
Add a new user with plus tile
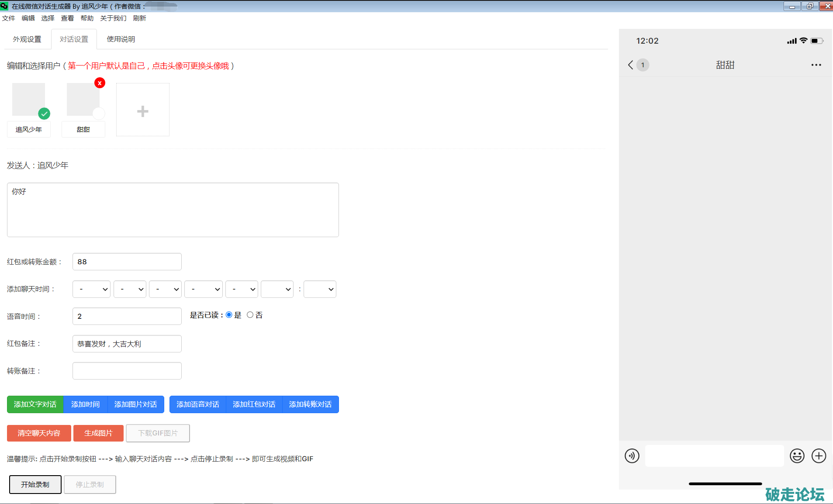click(142, 110)
